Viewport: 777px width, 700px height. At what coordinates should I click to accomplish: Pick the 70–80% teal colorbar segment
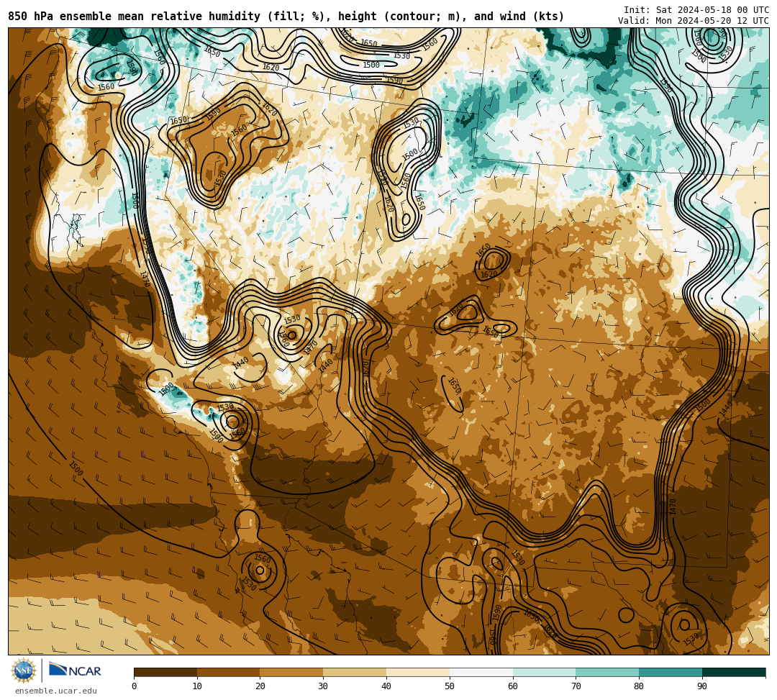(x=607, y=672)
